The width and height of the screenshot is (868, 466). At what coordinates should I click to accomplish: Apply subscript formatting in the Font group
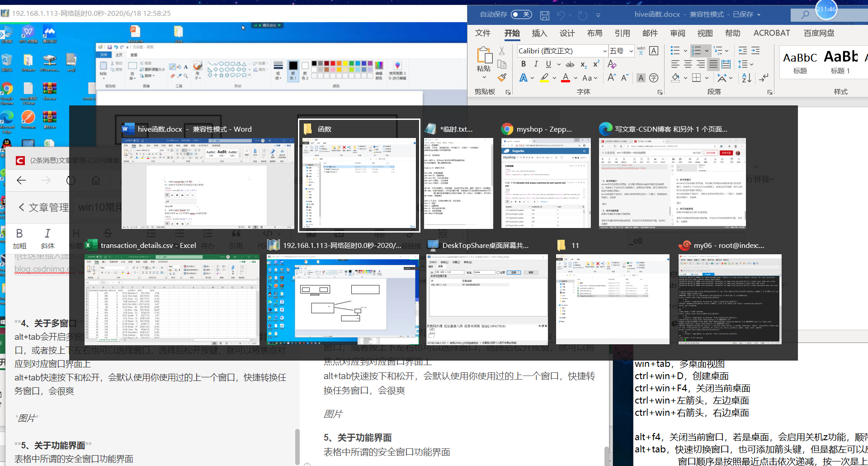click(583, 64)
